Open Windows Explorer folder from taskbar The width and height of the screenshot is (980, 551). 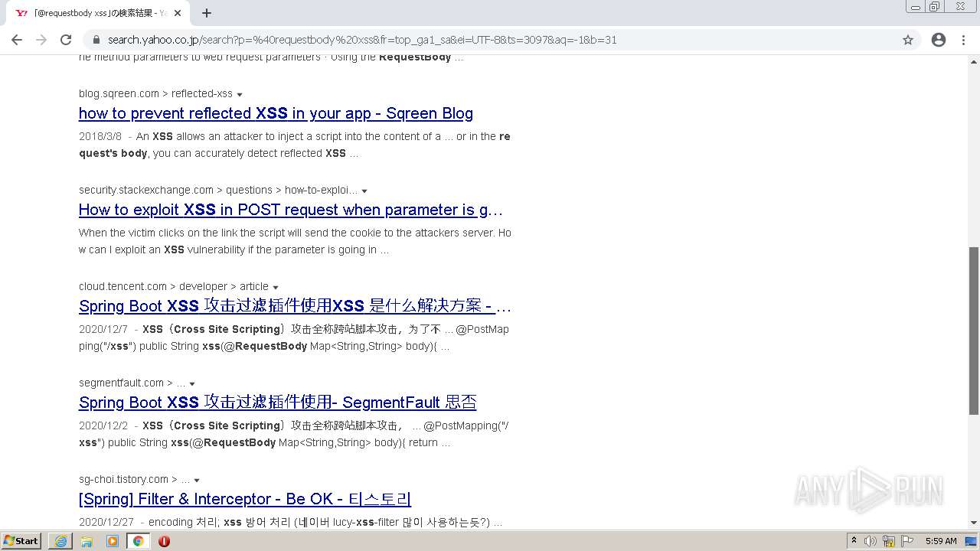pos(87,541)
